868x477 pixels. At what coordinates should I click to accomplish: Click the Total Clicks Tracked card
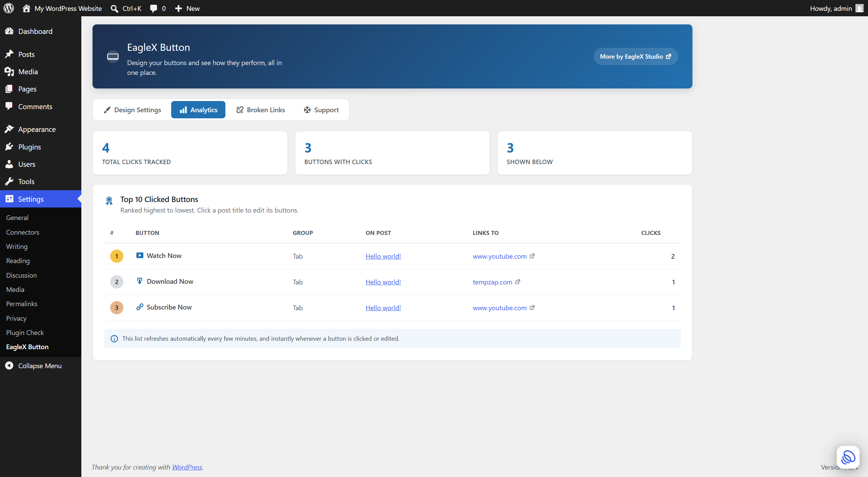click(190, 153)
